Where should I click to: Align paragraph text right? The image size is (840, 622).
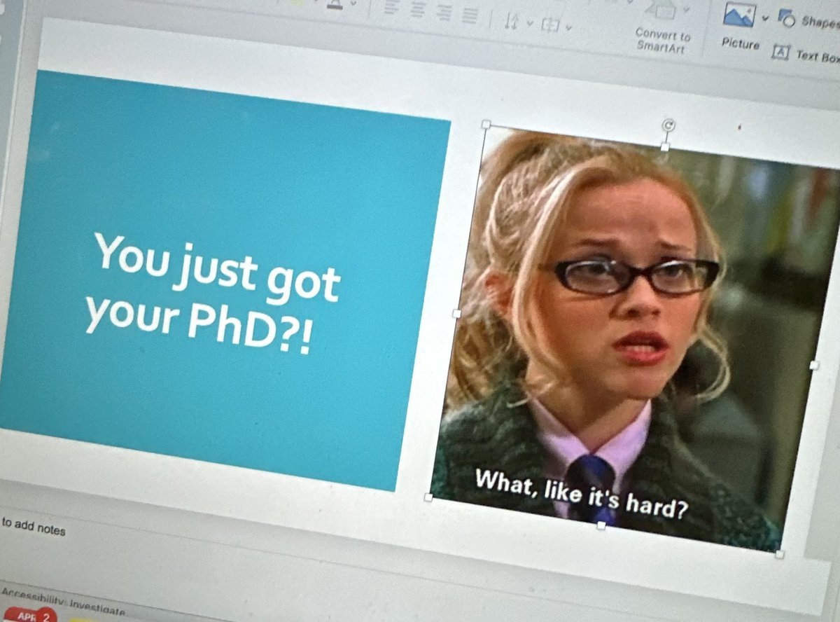(444, 13)
